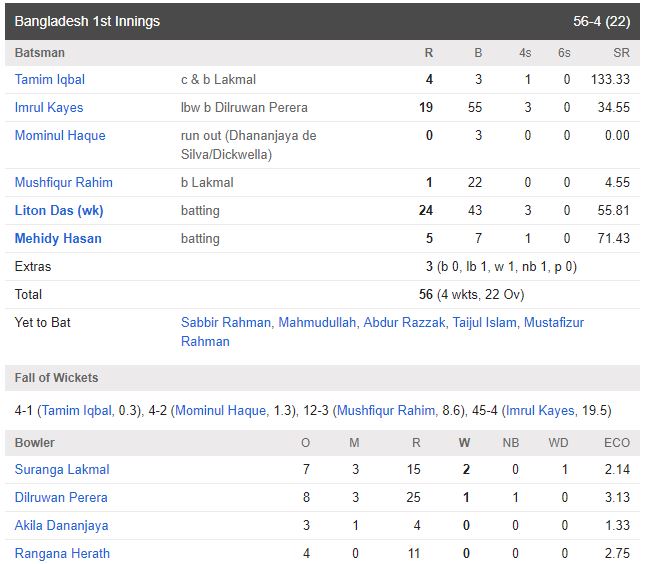Image resolution: width=648 pixels, height=564 pixels.
Task: Click Mushfiqur Rahim in Fall of Wickets
Action: (386, 410)
